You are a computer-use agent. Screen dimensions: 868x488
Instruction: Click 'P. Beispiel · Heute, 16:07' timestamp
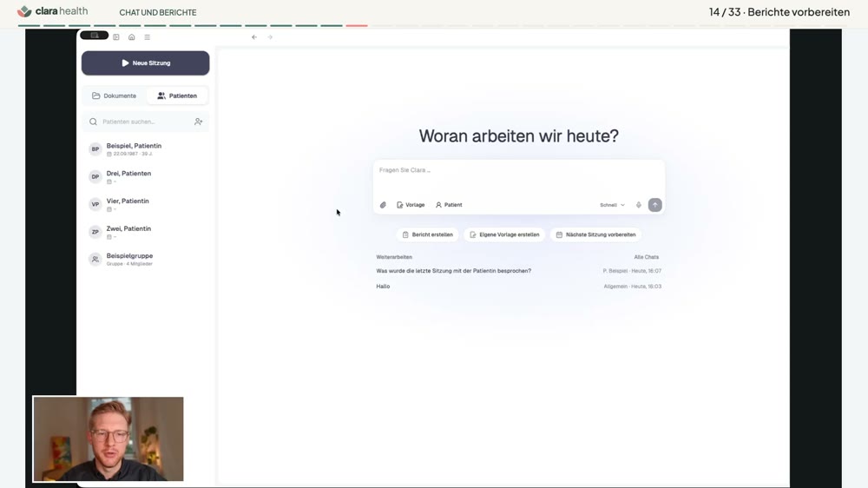632,271
